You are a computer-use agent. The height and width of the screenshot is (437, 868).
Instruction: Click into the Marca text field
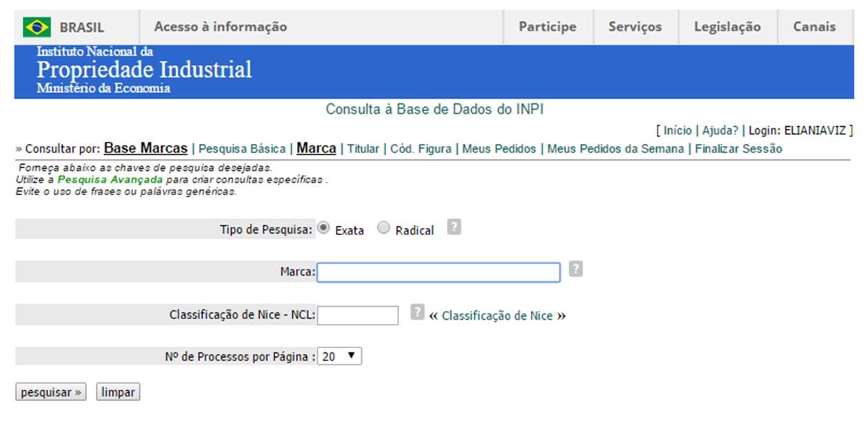[x=438, y=272]
